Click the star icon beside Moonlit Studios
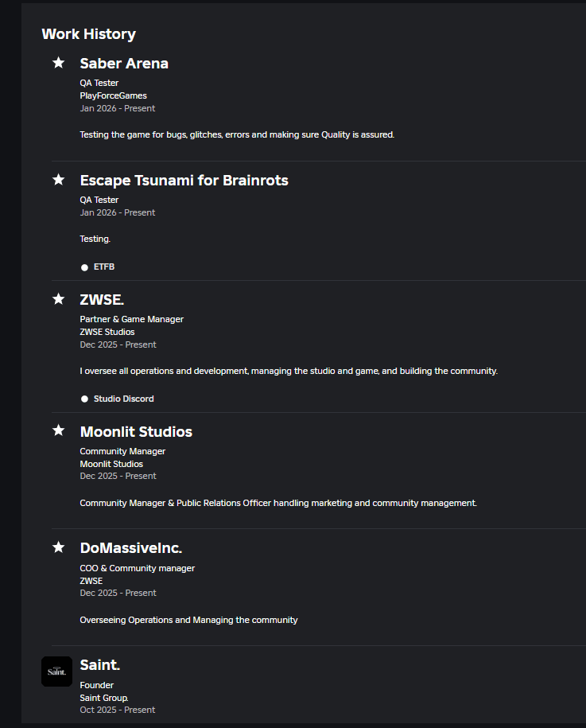 coord(58,430)
